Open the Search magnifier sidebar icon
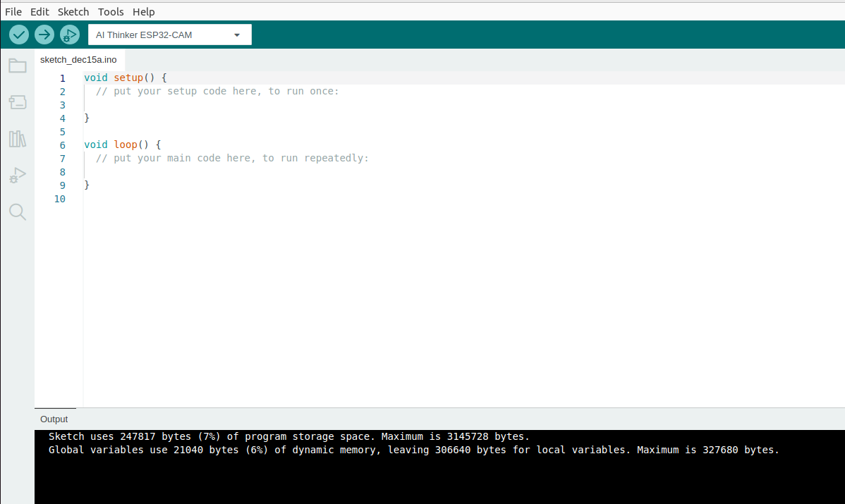Image resolution: width=845 pixels, height=504 pixels. pos(17,212)
